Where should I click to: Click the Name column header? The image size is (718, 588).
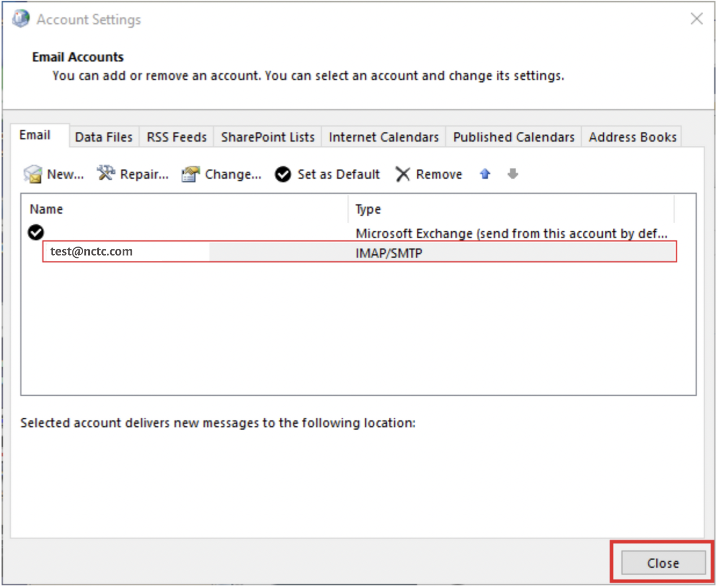click(45, 209)
